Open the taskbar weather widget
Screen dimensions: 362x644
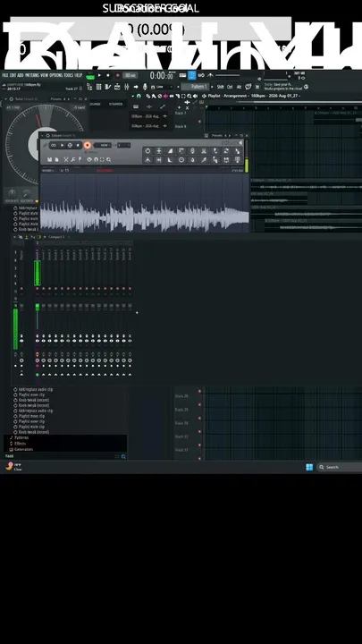[x=13, y=467]
